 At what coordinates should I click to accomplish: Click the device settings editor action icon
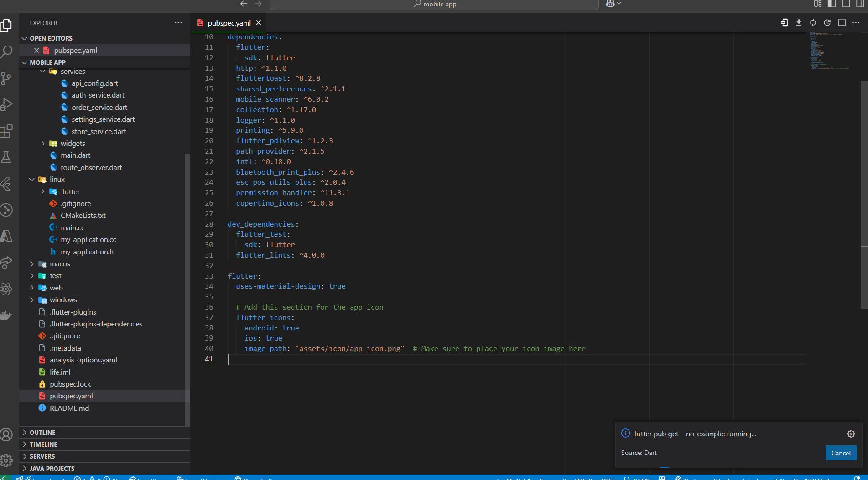(785, 23)
